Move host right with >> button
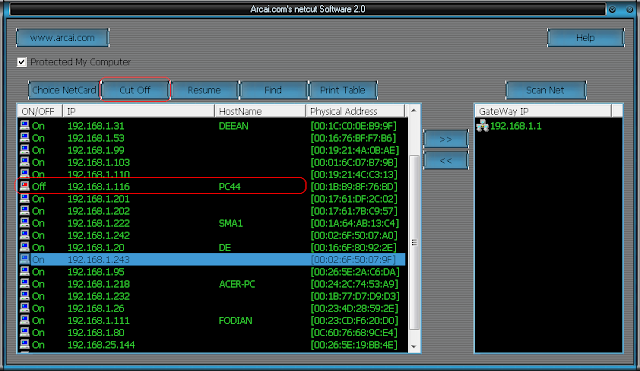Screen dimensions: 640x371 [446, 139]
